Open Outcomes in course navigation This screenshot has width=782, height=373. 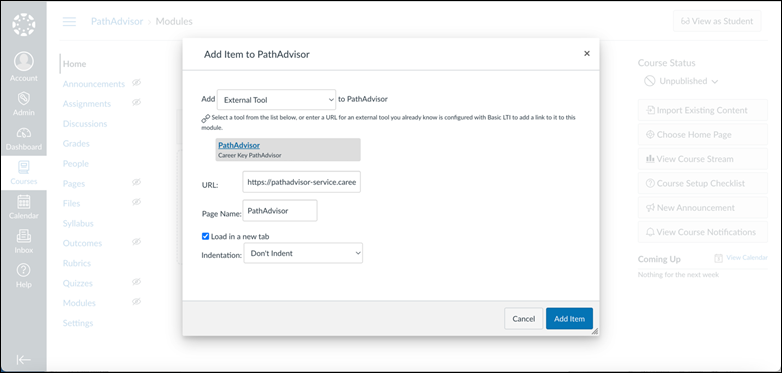[82, 243]
